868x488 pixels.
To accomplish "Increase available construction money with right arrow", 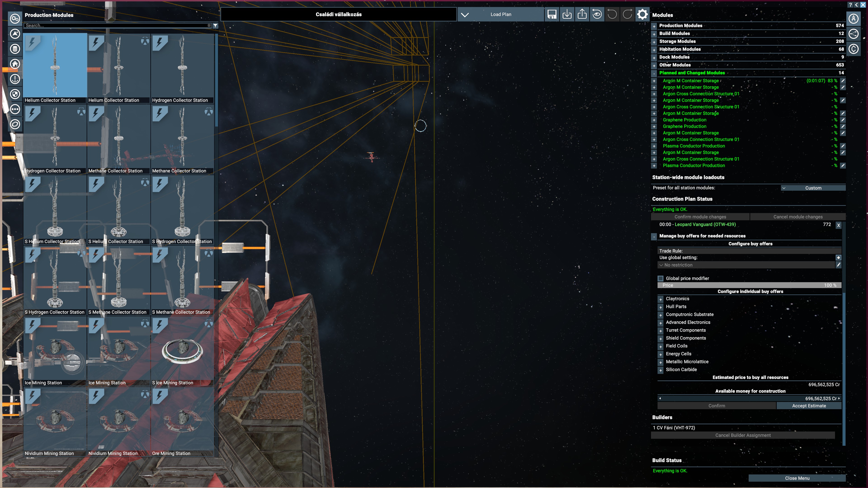I will [x=839, y=398].
